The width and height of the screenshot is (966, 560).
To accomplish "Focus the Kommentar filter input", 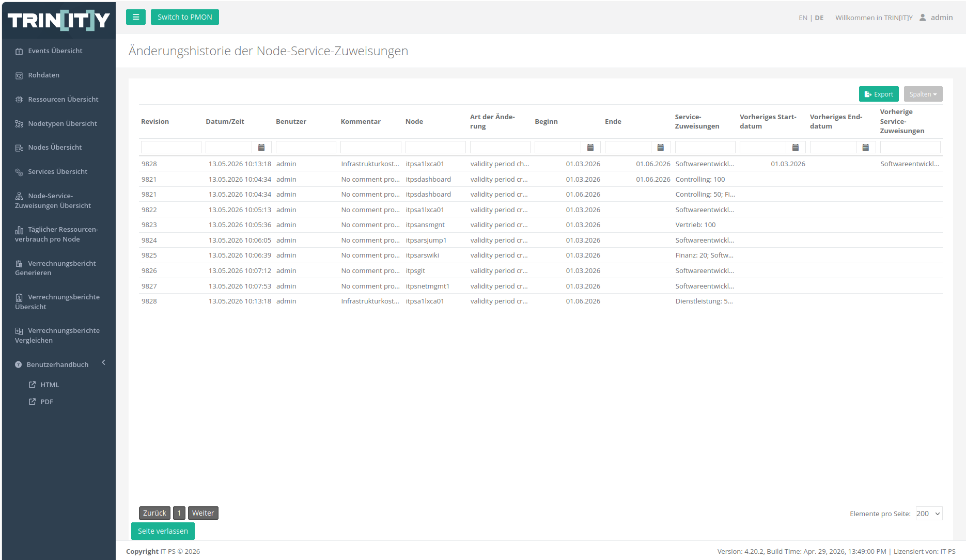I will pyautogui.click(x=371, y=148).
